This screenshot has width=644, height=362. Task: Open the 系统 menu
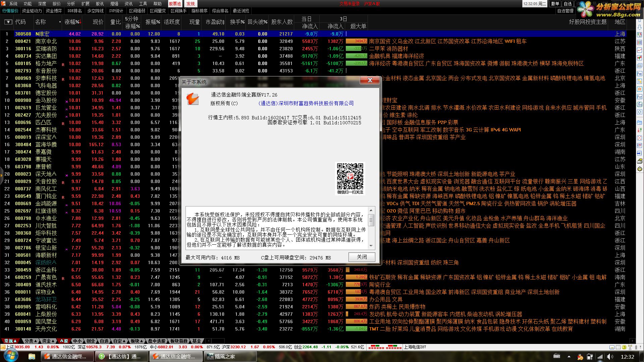(13, 4)
